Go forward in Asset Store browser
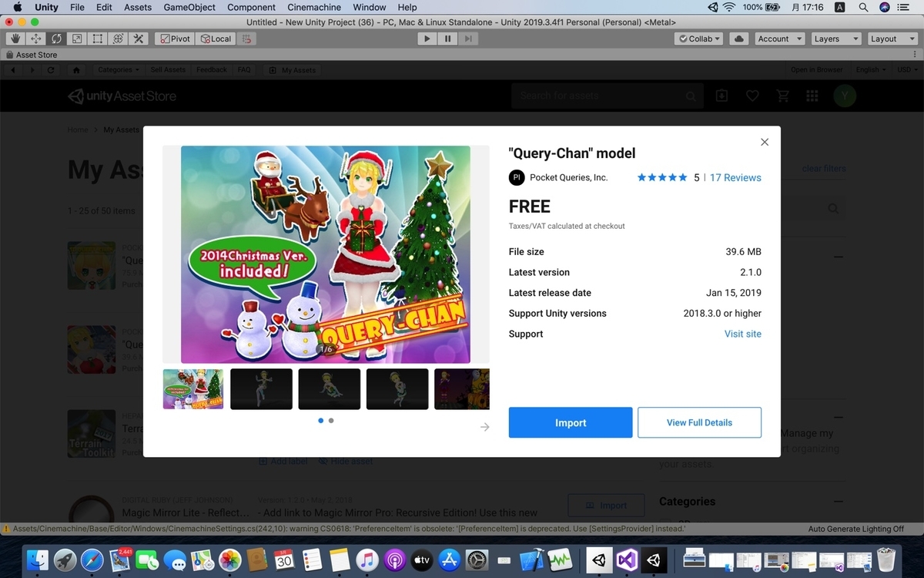The image size is (924, 578). 32,70
